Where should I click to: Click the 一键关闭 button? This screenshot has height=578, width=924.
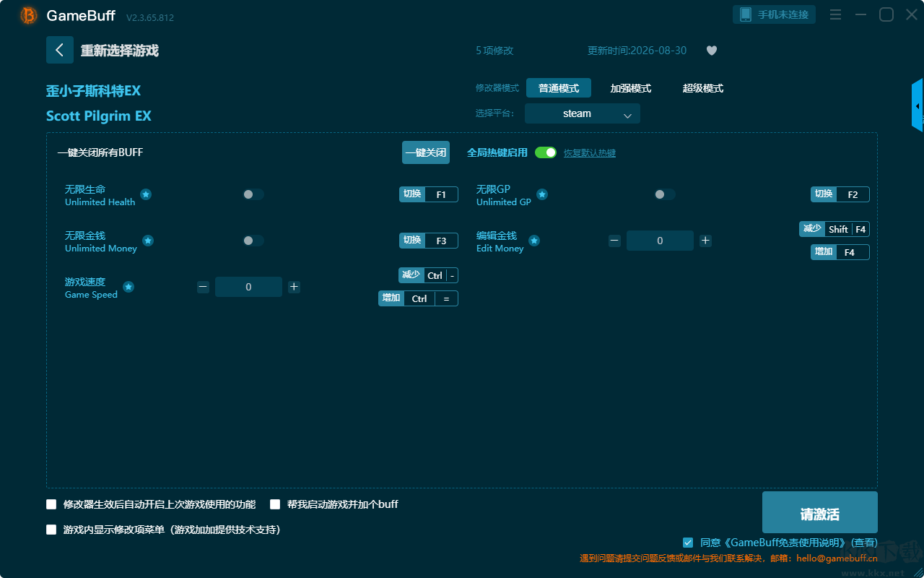pyautogui.click(x=426, y=152)
